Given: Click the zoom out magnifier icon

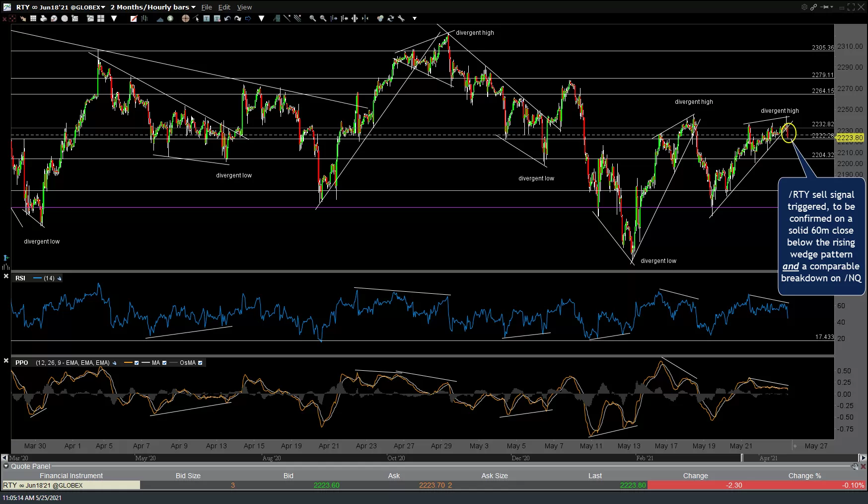Looking at the screenshot, I should tap(323, 18).
